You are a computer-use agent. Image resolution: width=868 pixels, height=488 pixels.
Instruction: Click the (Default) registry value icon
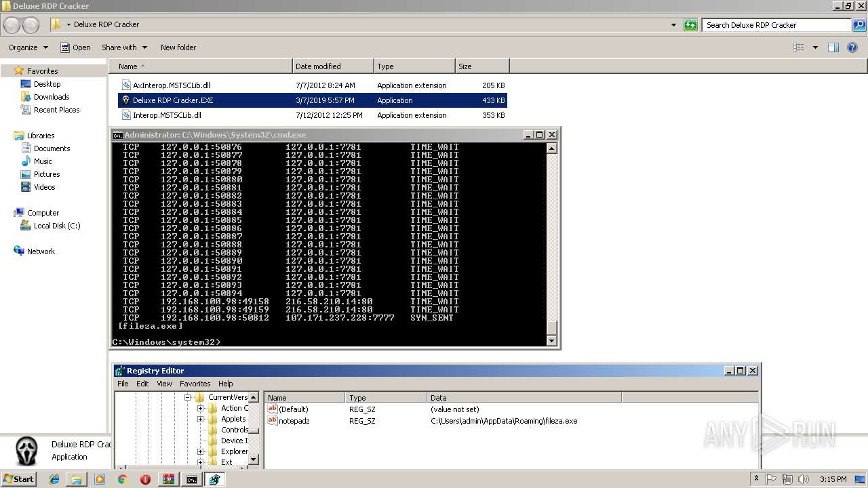[x=273, y=409]
